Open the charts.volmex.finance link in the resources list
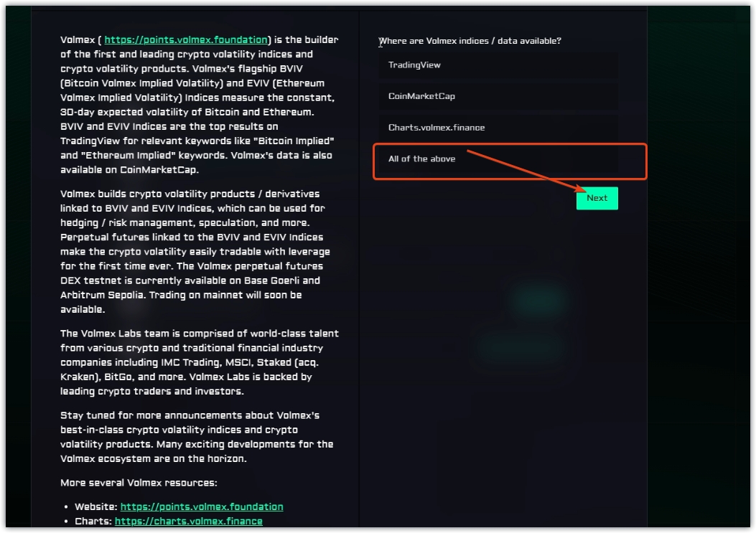 pos(188,522)
